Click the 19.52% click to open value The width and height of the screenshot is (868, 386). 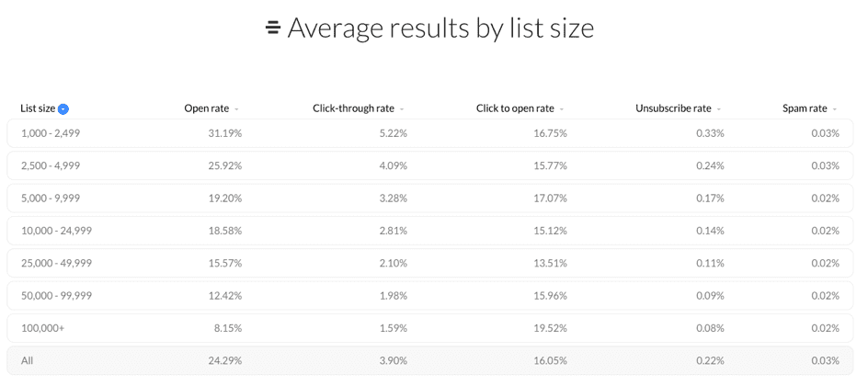click(x=550, y=328)
